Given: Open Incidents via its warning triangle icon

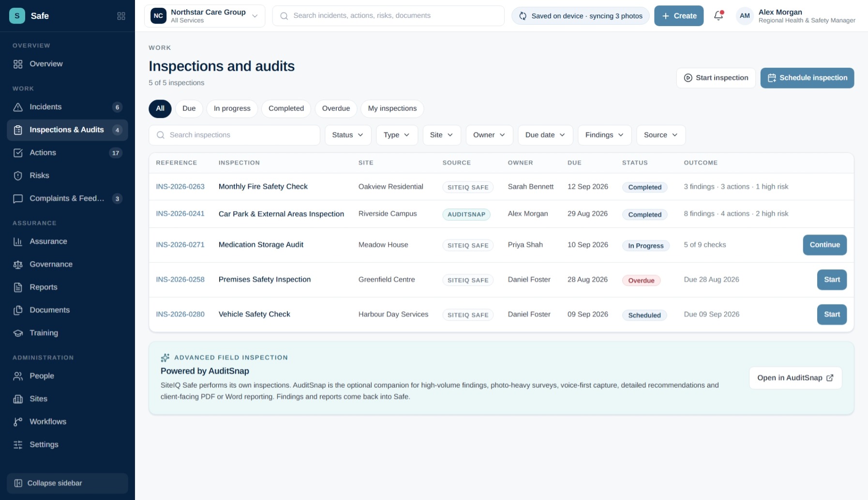Looking at the screenshot, I should pyautogui.click(x=18, y=107).
